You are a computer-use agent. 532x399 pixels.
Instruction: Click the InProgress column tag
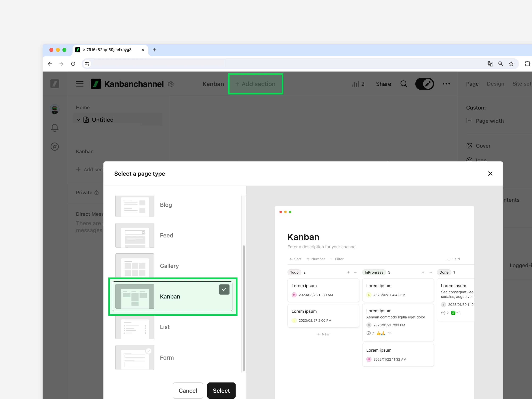(374, 272)
